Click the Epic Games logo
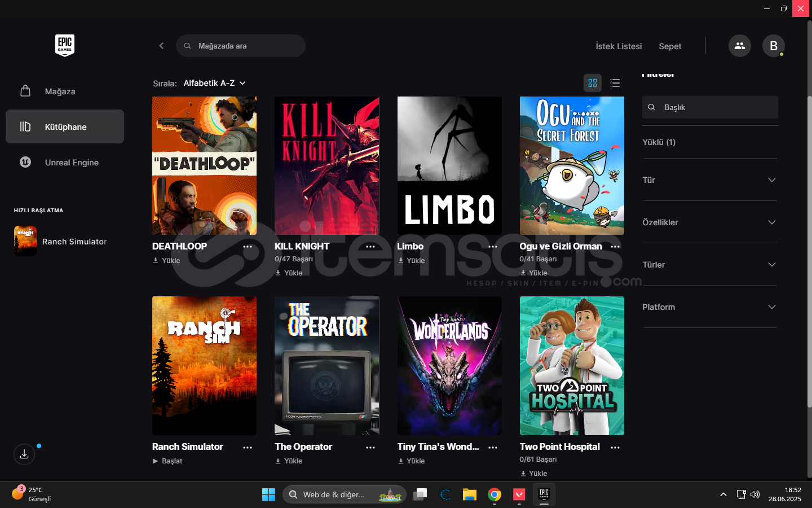 point(65,46)
